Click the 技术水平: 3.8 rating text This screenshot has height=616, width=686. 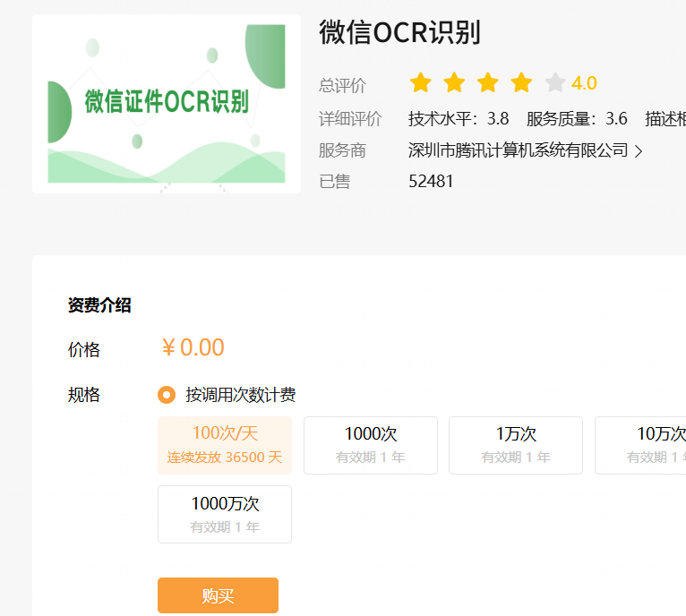(x=459, y=118)
